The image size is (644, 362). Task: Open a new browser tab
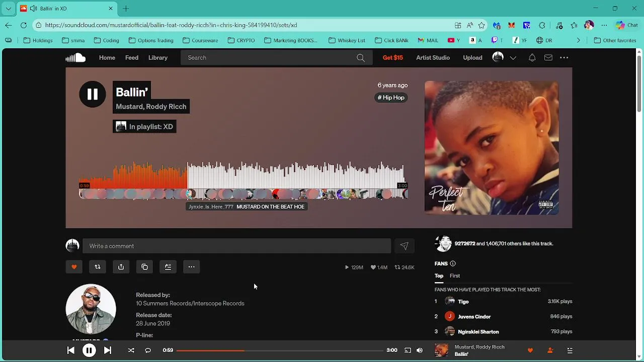126,9
